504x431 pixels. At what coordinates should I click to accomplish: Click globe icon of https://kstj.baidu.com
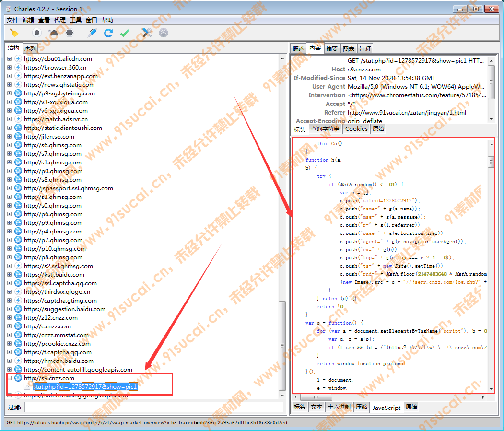(x=18, y=275)
